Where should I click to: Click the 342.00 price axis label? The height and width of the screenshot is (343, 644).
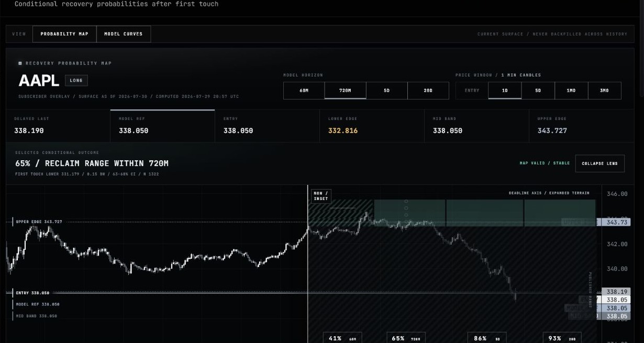point(617,244)
